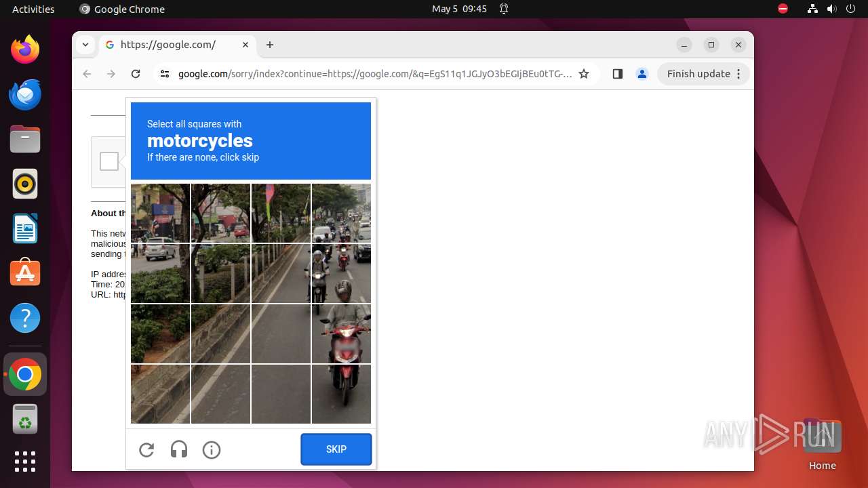Open a new tab
This screenshot has height=488, width=868.
click(270, 45)
